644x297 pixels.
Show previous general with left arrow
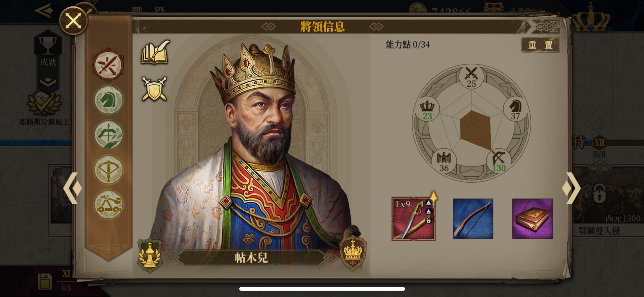pyautogui.click(x=72, y=188)
